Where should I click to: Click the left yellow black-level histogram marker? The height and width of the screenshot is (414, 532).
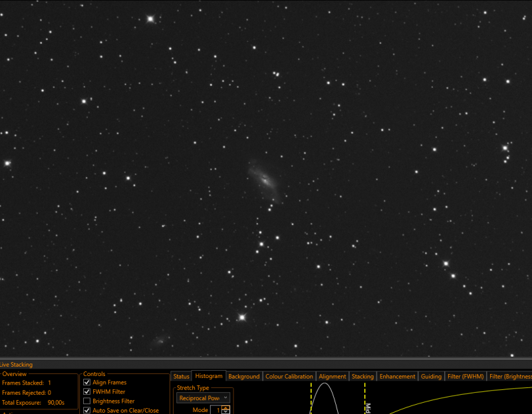(311, 398)
